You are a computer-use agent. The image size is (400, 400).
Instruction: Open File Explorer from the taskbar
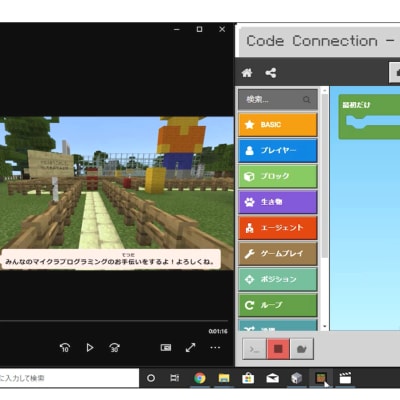click(x=224, y=378)
